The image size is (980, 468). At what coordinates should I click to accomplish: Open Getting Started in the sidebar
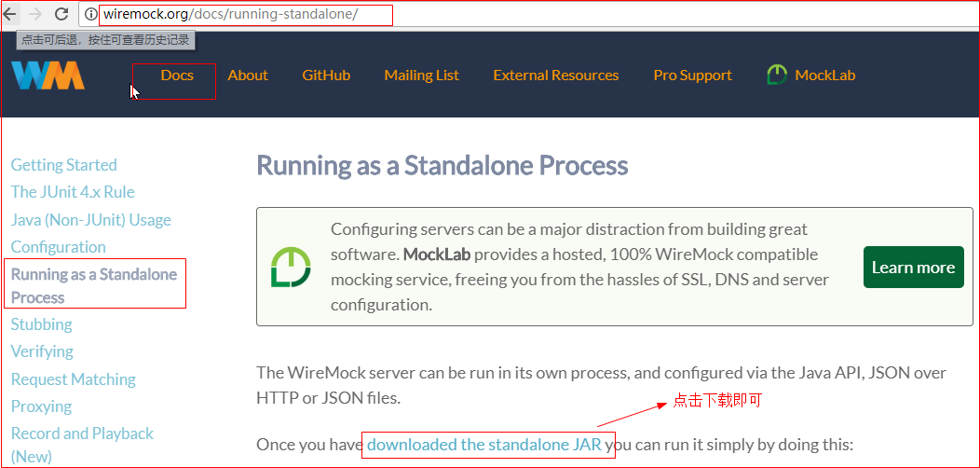(63, 165)
